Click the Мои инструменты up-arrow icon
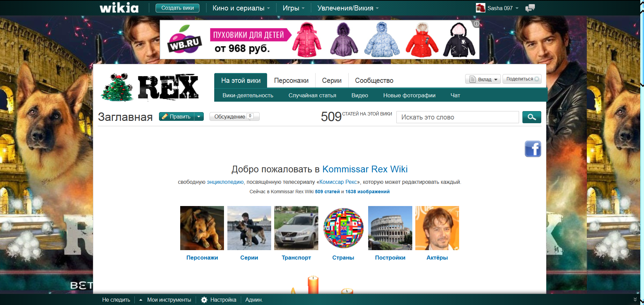This screenshot has width=644, height=305. (x=141, y=300)
